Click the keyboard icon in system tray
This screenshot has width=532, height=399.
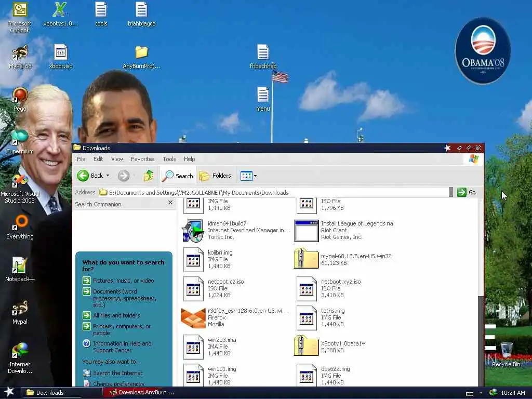[470, 393]
